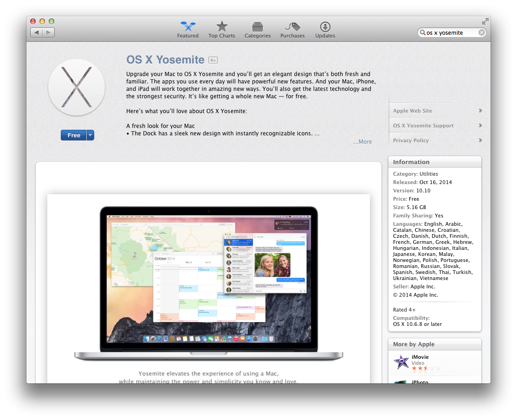
Task: Open the Privacy Policy link
Action: click(x=411, y=140)
